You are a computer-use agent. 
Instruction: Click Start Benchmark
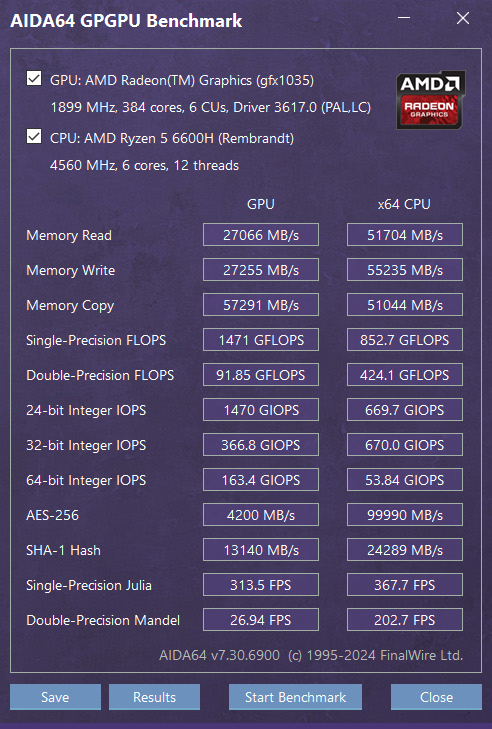pos(295,696)
